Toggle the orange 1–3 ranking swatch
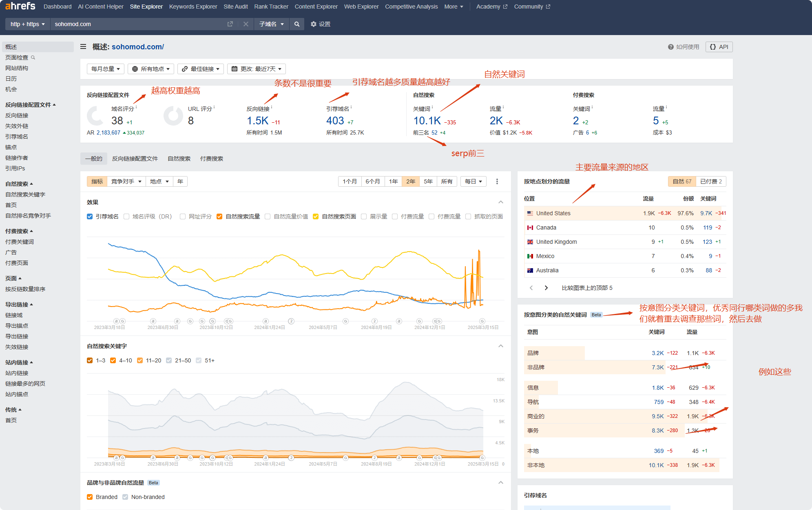 pos(90,360)
